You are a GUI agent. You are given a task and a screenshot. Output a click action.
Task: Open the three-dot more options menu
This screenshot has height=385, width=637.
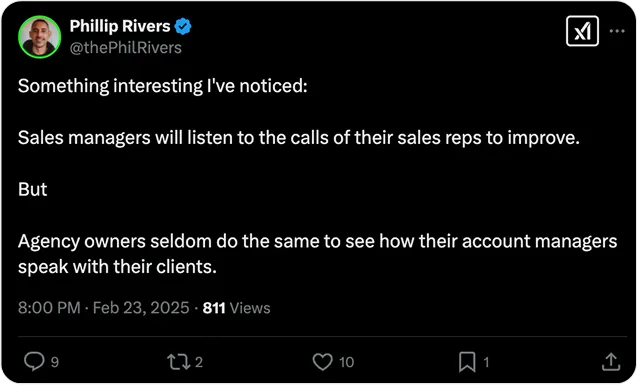pos(617,31)
